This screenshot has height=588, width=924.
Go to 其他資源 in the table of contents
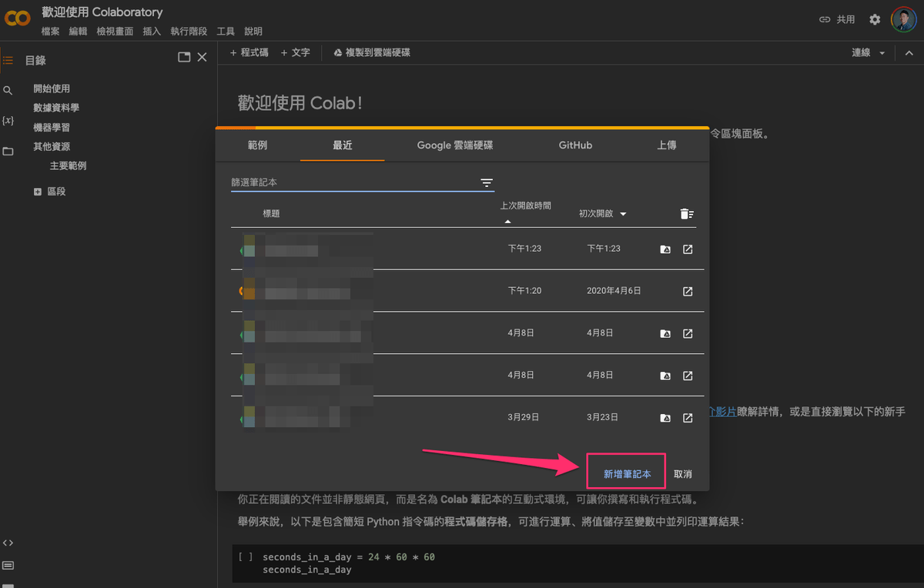click(52, 146)
